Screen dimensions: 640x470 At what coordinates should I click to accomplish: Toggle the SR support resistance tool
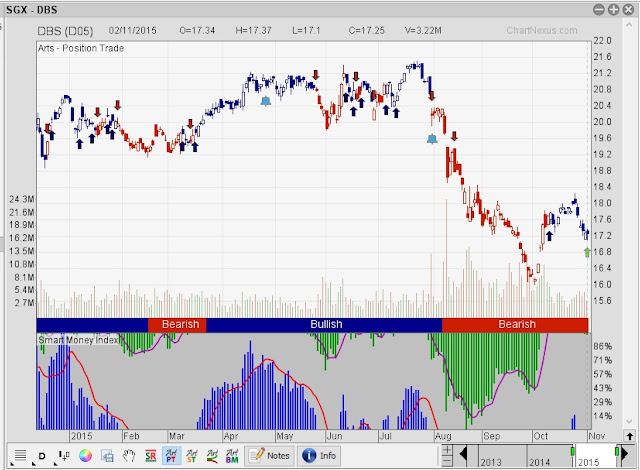coord(151,455)
